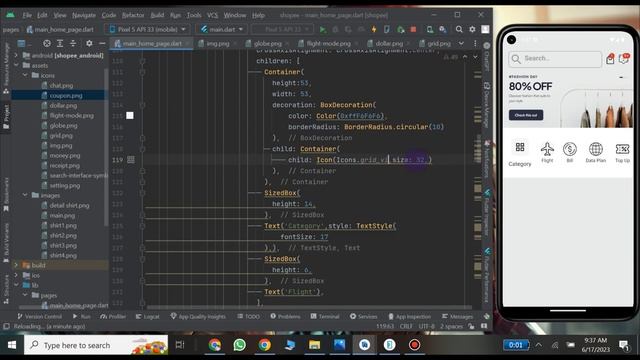Hide the project panel with minus icon
The height and width of the screenshot is (360, 640).
(x=102, y=43)
